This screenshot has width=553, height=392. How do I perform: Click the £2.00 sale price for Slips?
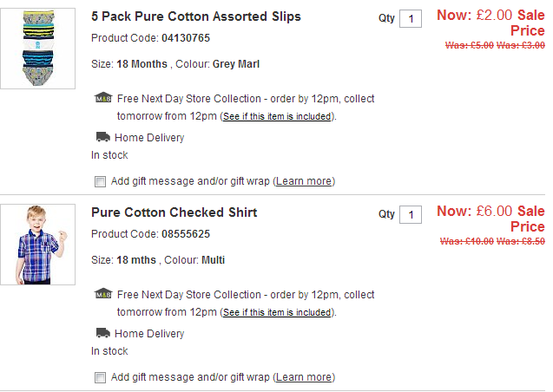pyautogui.click(x=494, y=15)
